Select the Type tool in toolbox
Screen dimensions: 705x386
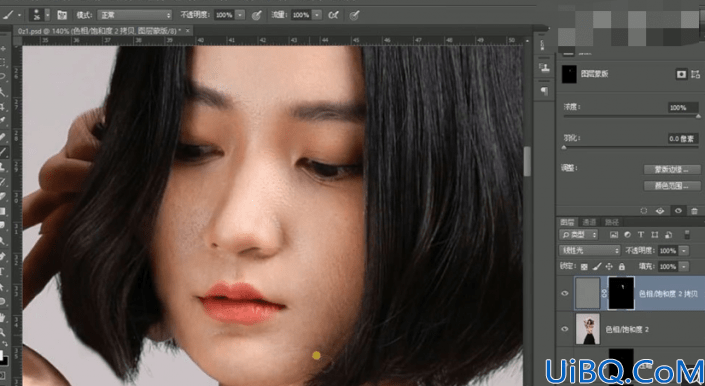pos(3,271)
